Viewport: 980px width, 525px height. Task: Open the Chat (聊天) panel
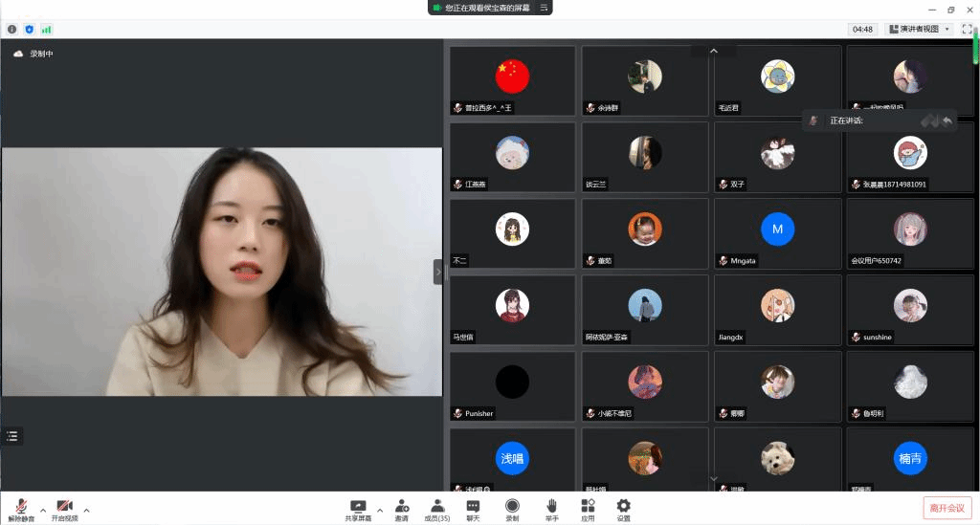473,507
